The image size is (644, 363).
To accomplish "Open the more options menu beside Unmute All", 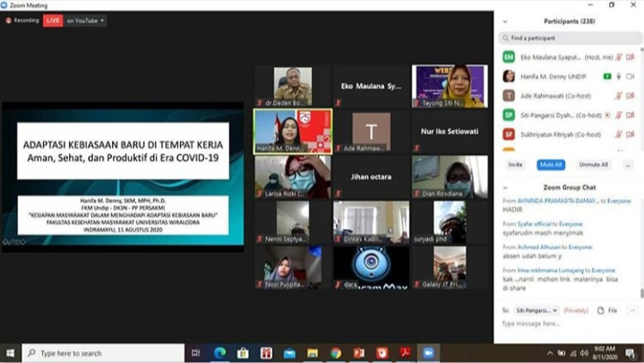I will point(631,165).
